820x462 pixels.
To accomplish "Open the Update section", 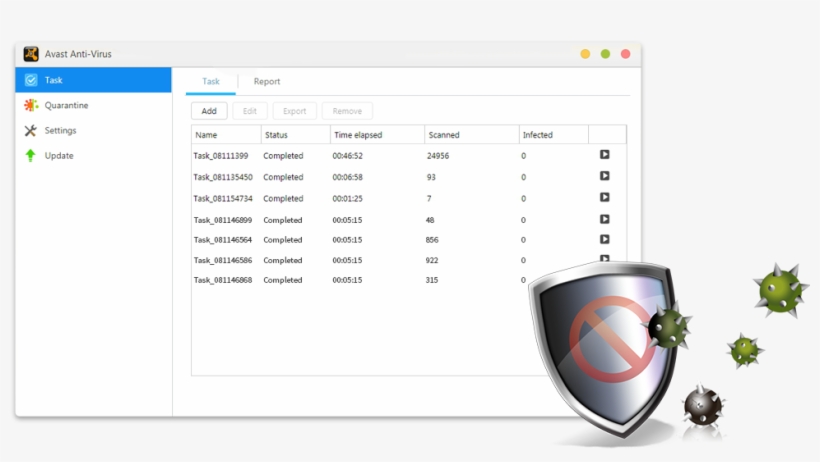I will [x=59, y=155].
